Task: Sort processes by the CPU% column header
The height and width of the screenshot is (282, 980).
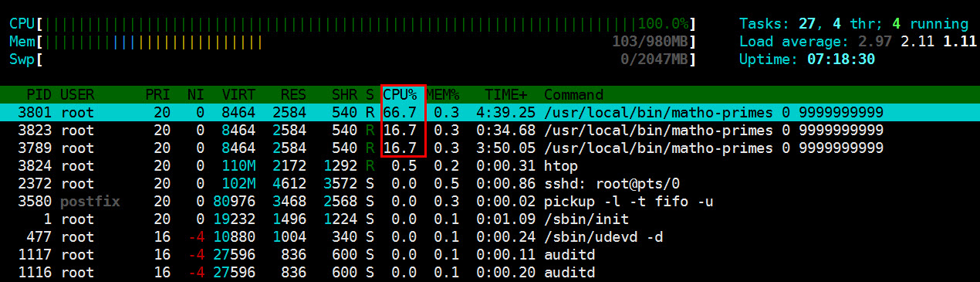Action: coord(400,95)
